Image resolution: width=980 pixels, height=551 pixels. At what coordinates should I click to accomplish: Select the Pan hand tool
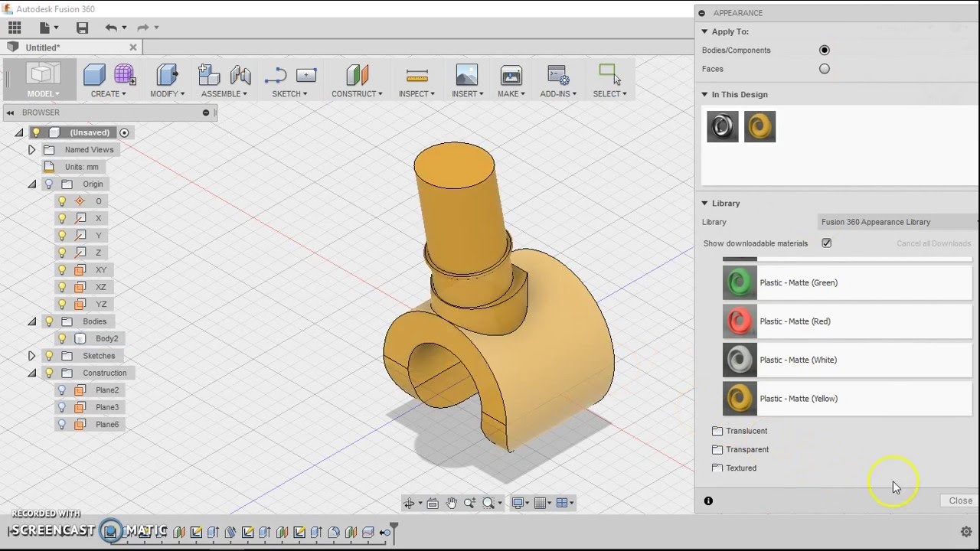point(451,503)
